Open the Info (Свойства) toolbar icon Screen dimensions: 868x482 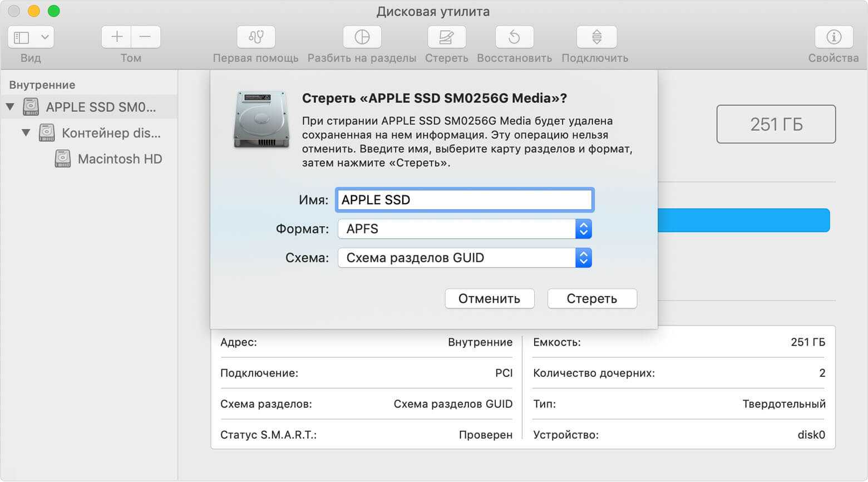pos(833,37)
